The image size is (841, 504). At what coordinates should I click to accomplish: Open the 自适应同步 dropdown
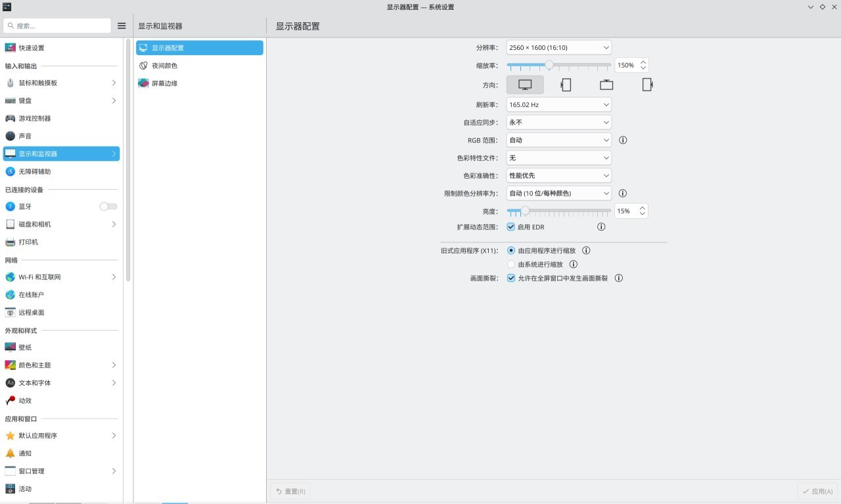[558, 122]
